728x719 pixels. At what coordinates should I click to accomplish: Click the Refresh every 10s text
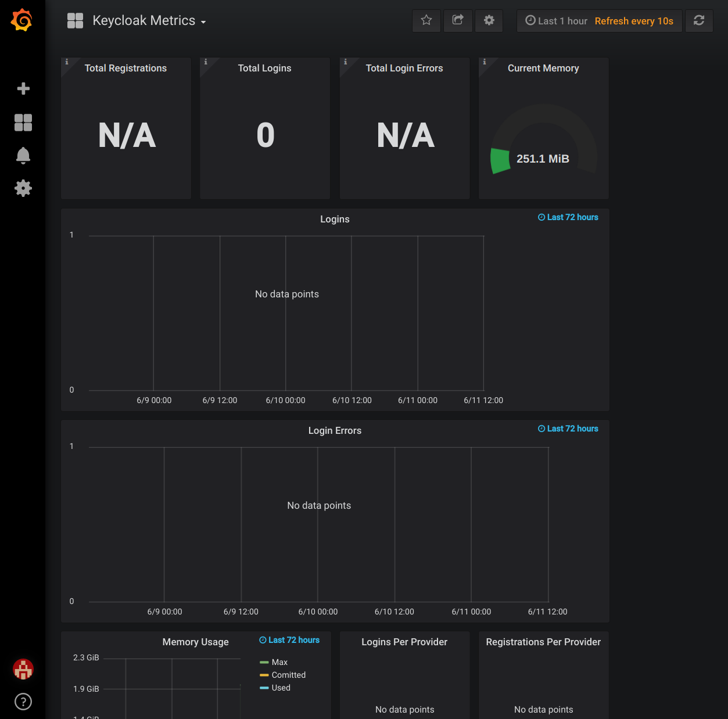coord(634,21)
